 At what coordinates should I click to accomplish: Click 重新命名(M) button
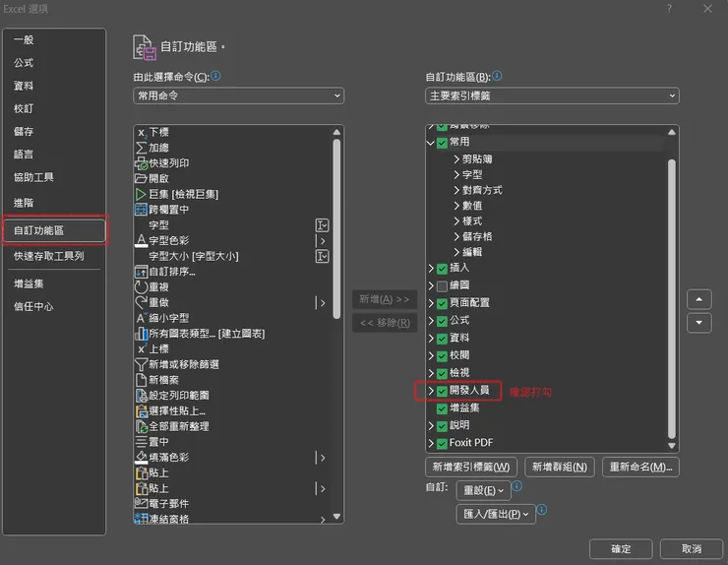pos(640,467)
